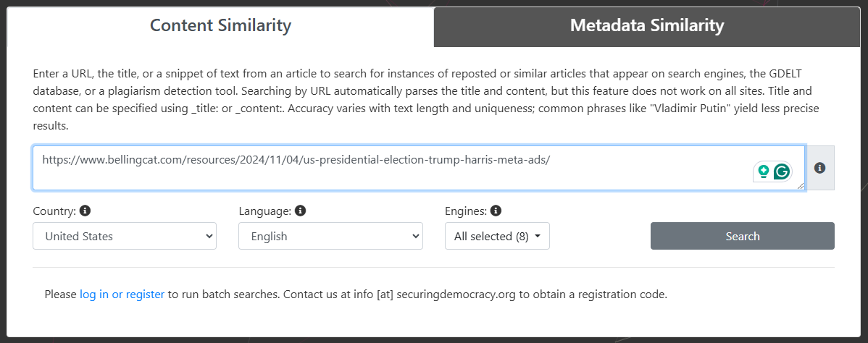
Task: Click the Engines: label text
Action: coord(465,211)
